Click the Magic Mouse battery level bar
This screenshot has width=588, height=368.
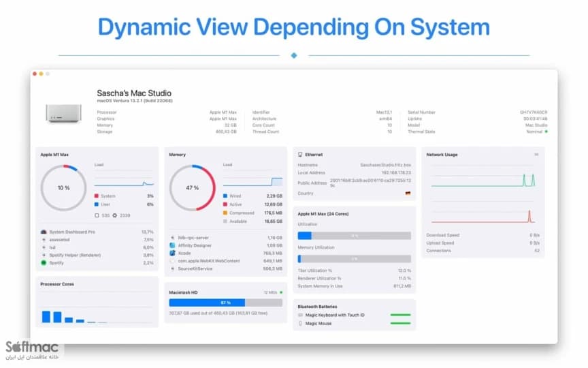click(x=400, y=323)
